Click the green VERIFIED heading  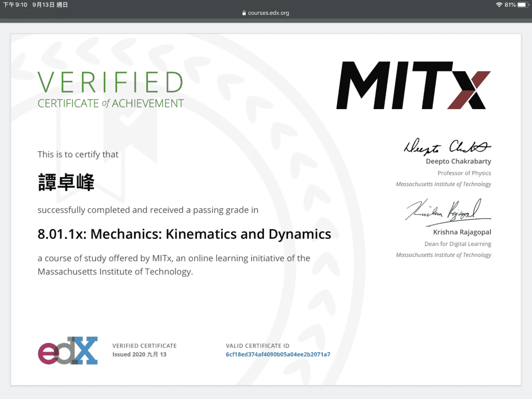coord(110,82)
